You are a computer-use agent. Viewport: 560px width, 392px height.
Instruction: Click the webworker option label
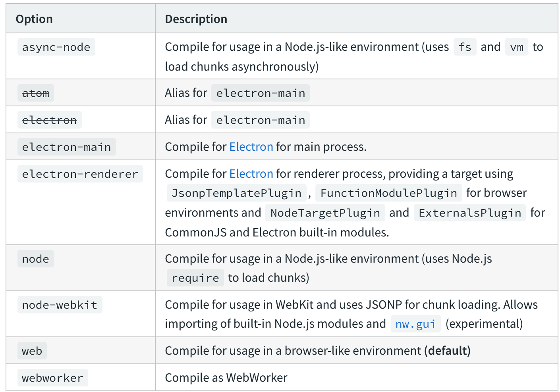point(52,378)
